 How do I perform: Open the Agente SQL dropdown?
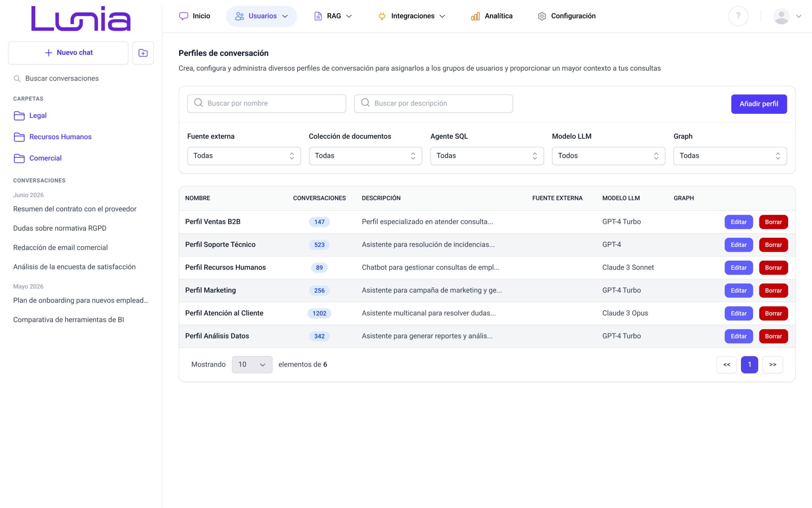487,156
